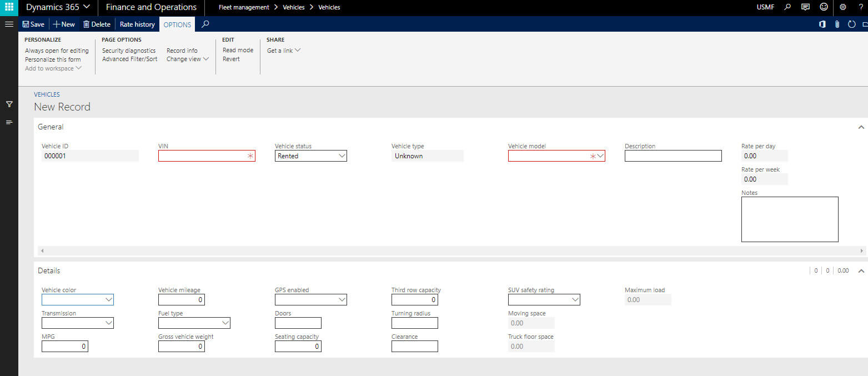Click the Turning radius field
This screenshot has height=376, width=868.
(415, 323)
